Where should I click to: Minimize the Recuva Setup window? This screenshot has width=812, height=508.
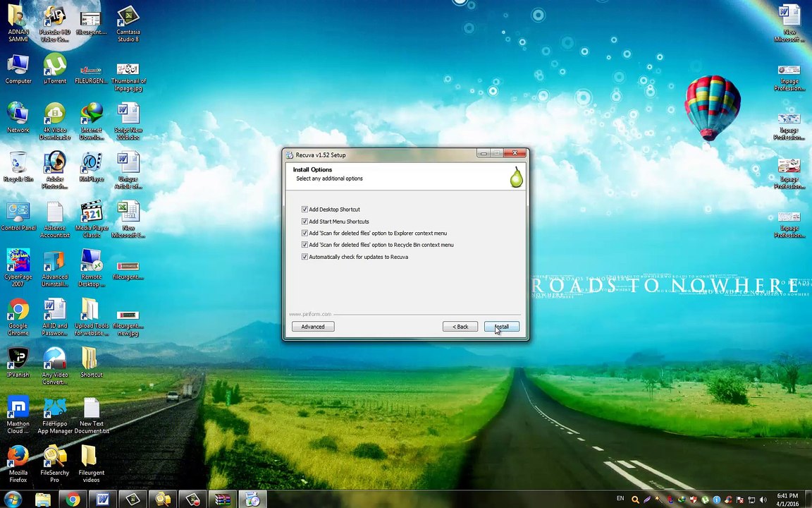(483, 153)
